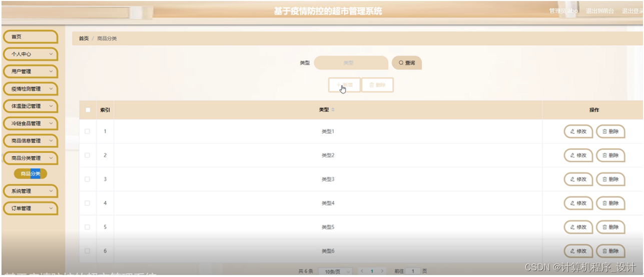Click the 类型6 cell in the table
Viewport: 644px width, 277px height.
point(328,251)
